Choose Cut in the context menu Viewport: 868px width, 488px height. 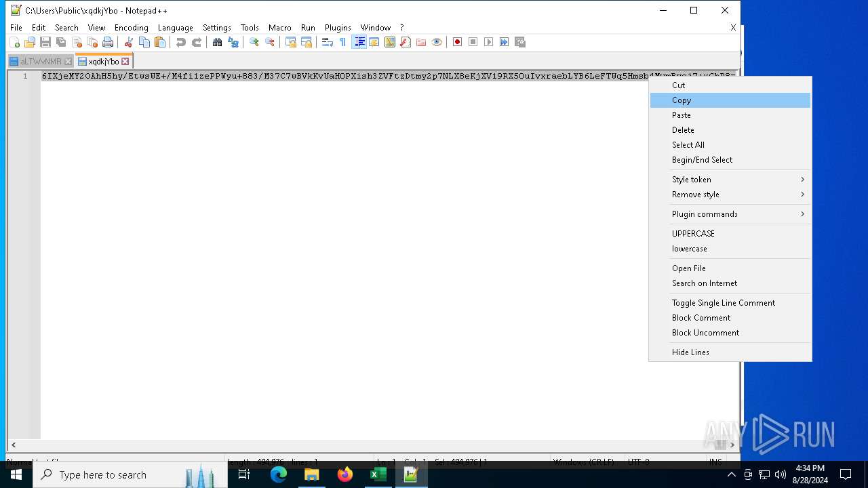point(730,85)
